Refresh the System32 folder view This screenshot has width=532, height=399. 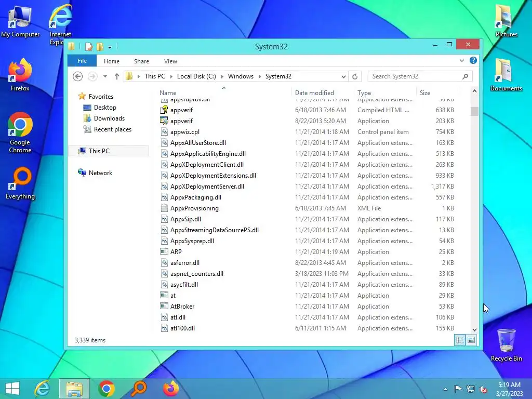355,76
